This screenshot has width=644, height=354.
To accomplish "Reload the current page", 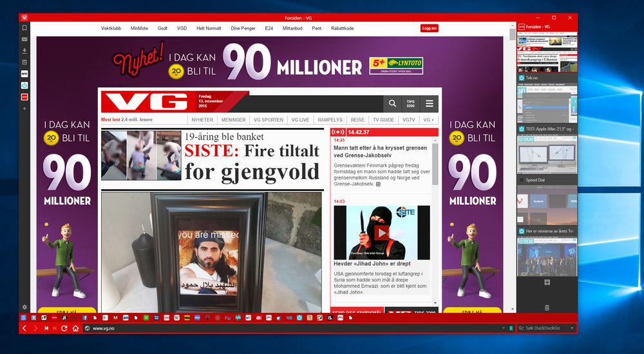I will pos(64,328).
